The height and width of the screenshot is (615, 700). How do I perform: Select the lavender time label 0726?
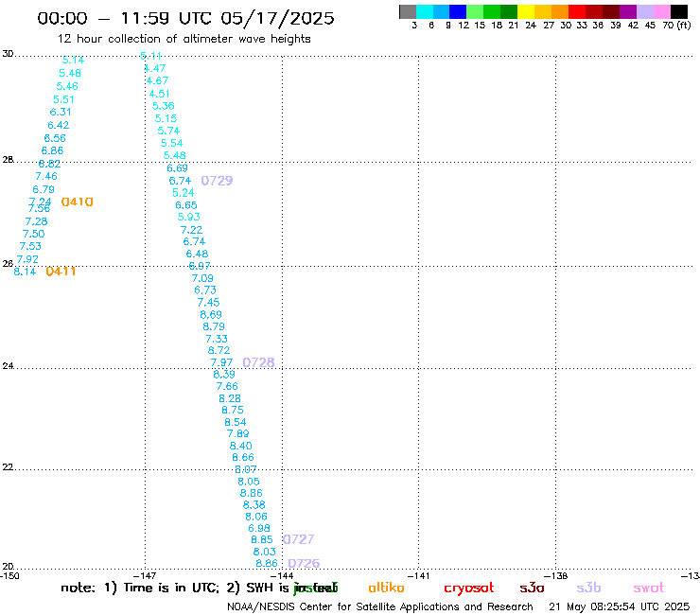click(304, 563)
